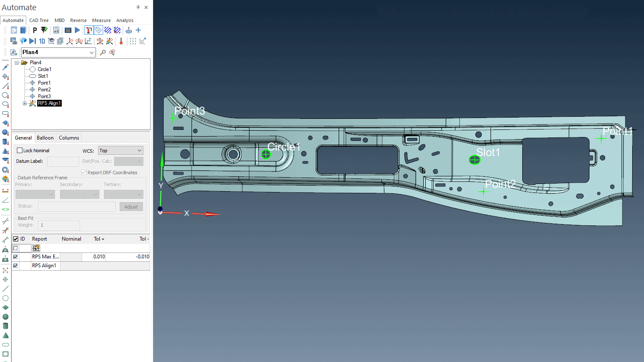
Task: Select the measure cylinder tool in sidebar
Action: (x=5, y=142)
